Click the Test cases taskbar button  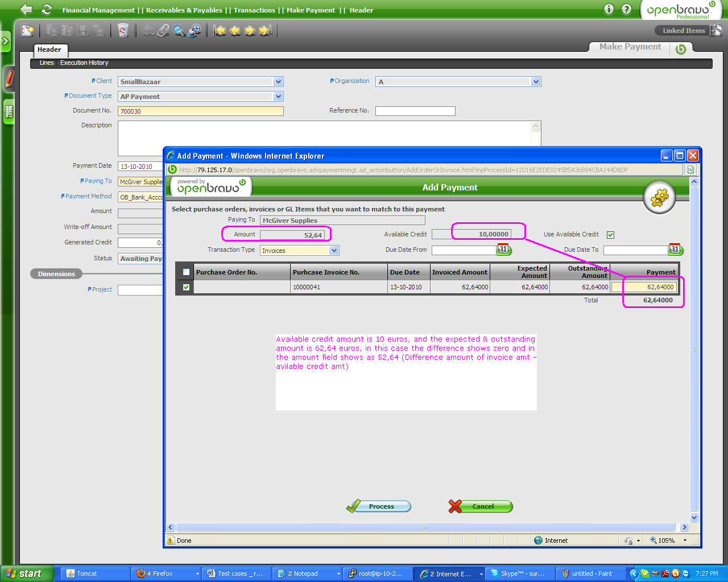[235, 574]
